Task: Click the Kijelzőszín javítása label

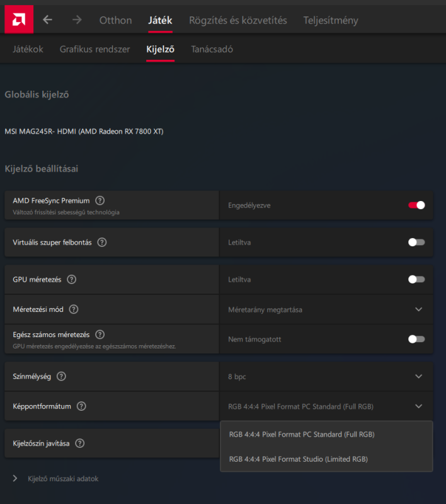Action: pyautogui.click(x=41, y=444)
